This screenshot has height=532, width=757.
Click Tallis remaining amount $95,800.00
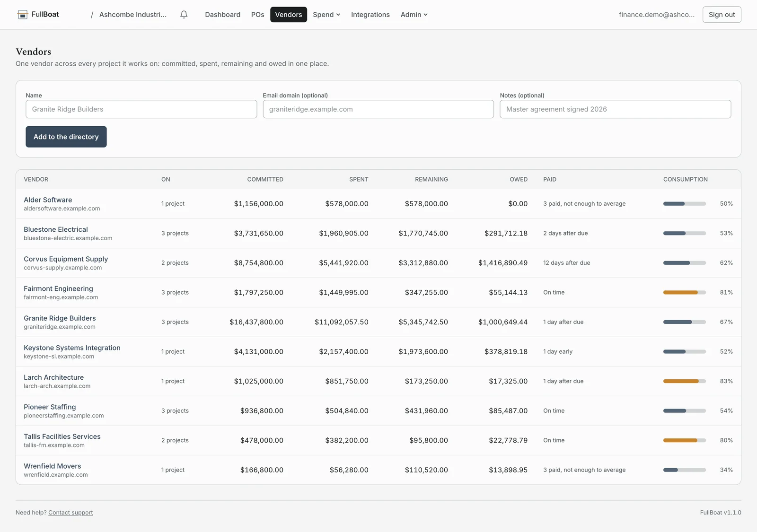pos(429,440)
